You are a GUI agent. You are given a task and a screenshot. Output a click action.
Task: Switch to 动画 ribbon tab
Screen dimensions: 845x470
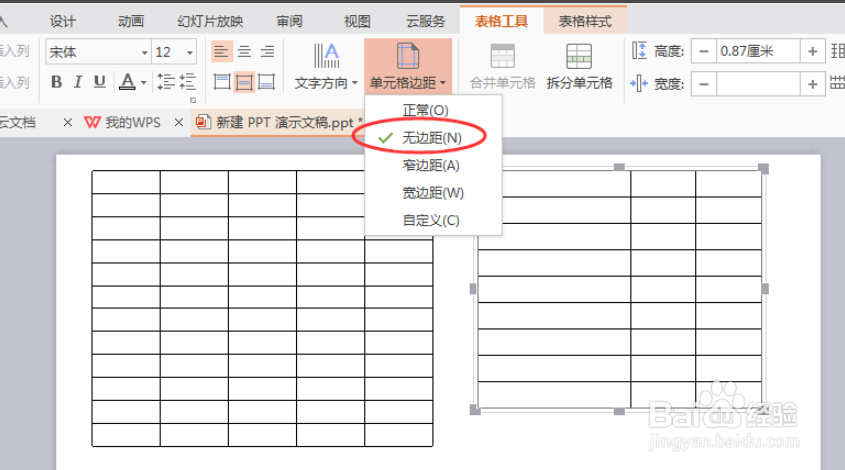pyautogui.click(x=131, y=22)
